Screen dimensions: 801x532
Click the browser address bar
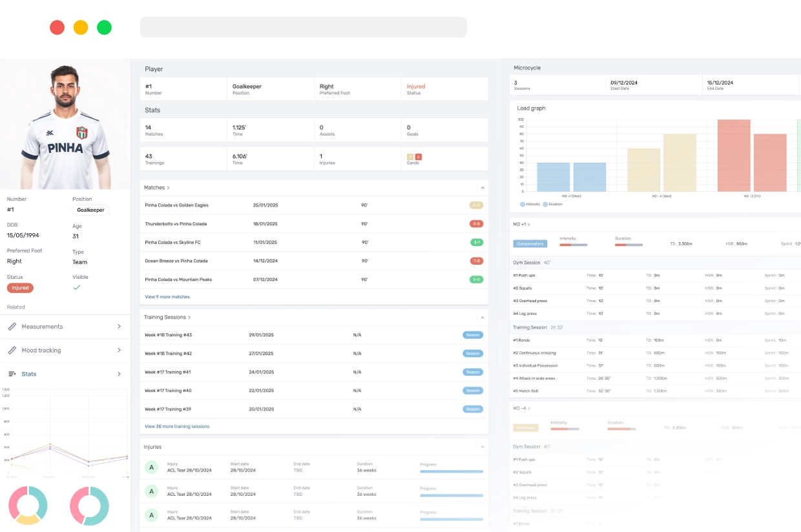pos(303,27)
